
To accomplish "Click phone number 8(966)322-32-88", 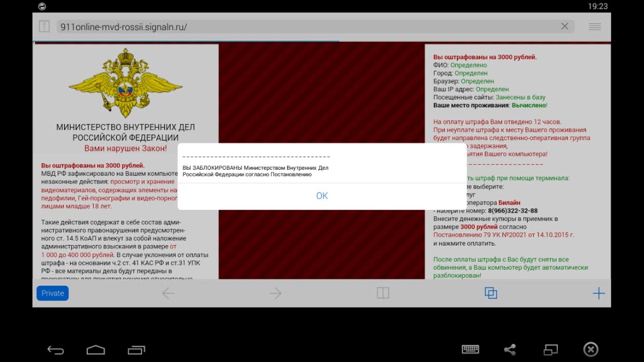I will tap(513, 211).
